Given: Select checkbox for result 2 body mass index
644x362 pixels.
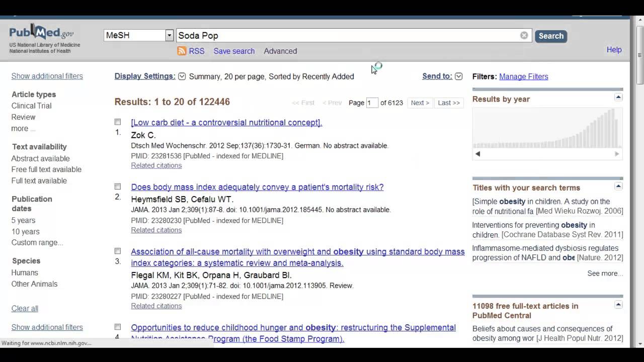Looking at the screenshot, I should [118, 187].
